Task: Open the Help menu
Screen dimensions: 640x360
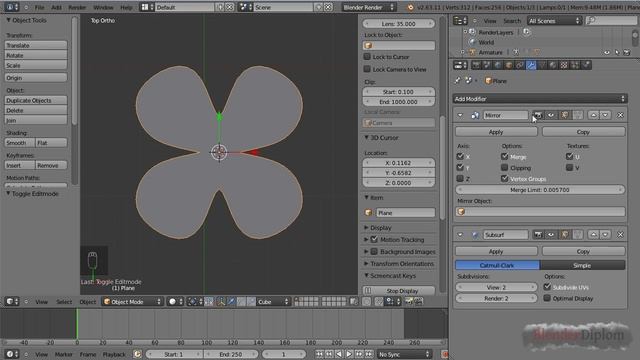Action: [x=126, y=7]
